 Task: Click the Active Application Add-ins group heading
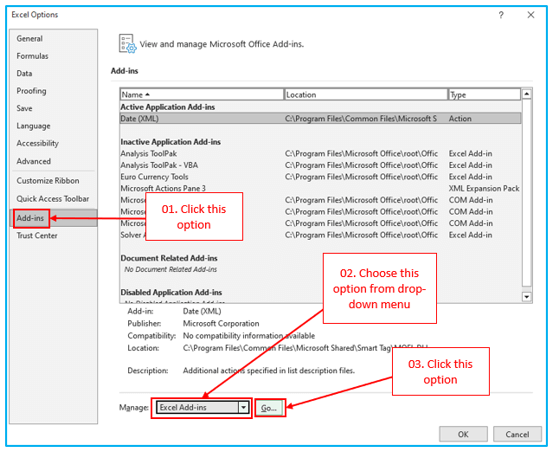[x=168, y=107]
